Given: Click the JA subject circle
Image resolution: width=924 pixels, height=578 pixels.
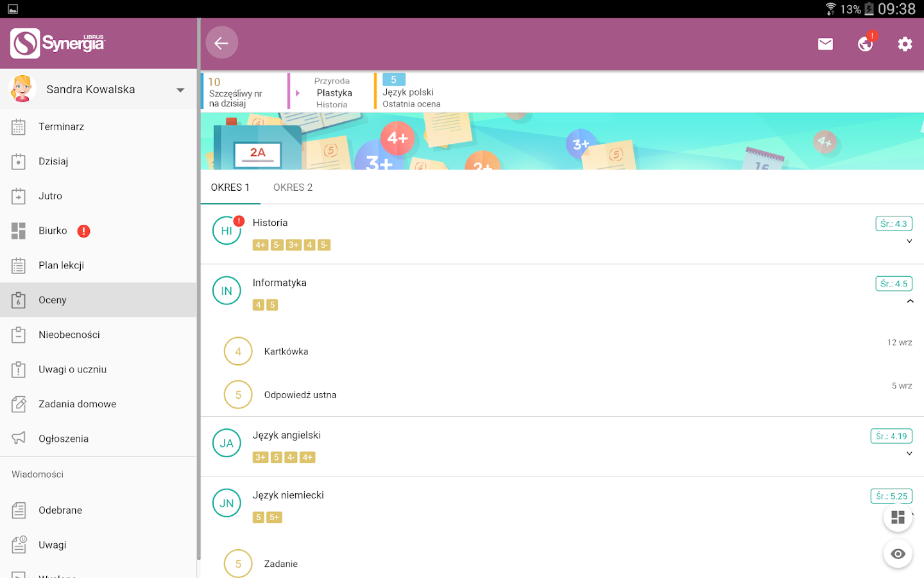Looking at the screenshot, I should [227, 443].
